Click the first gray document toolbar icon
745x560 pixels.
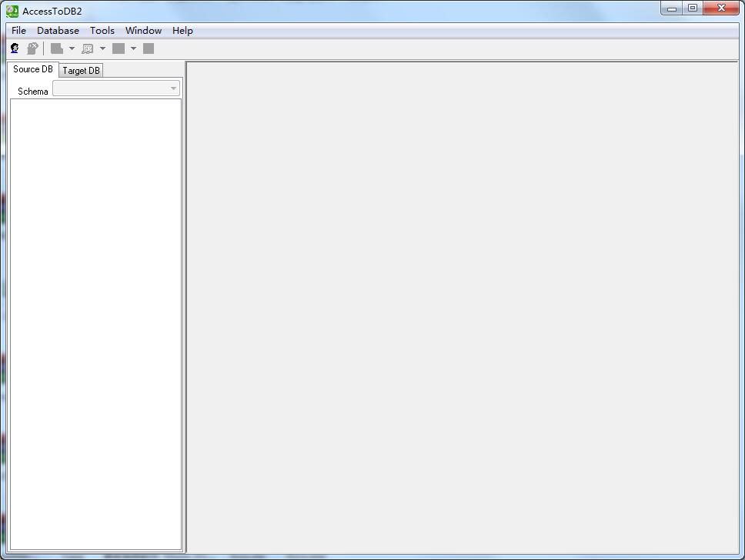(x=57, y=48)
